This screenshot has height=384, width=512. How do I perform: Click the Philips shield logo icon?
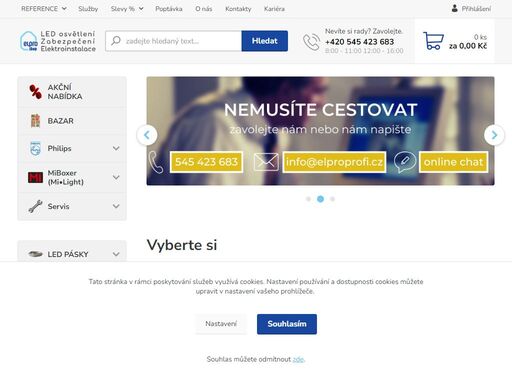[x=35, y=148]
